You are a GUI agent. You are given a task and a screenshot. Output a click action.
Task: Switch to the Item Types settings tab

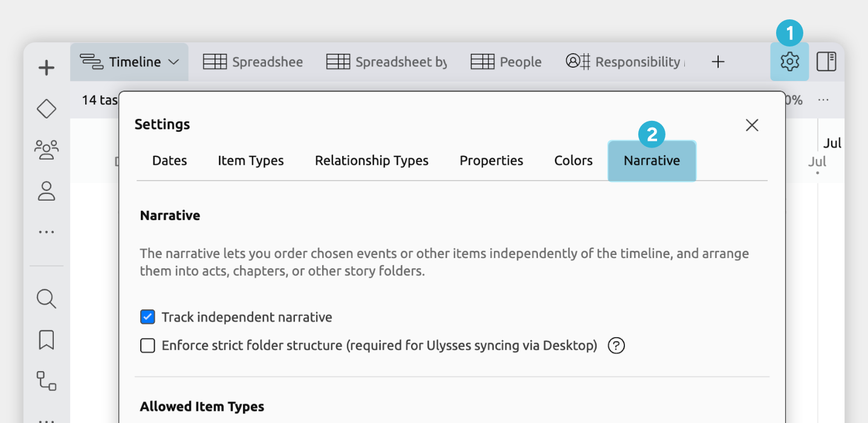coord(251,161)
